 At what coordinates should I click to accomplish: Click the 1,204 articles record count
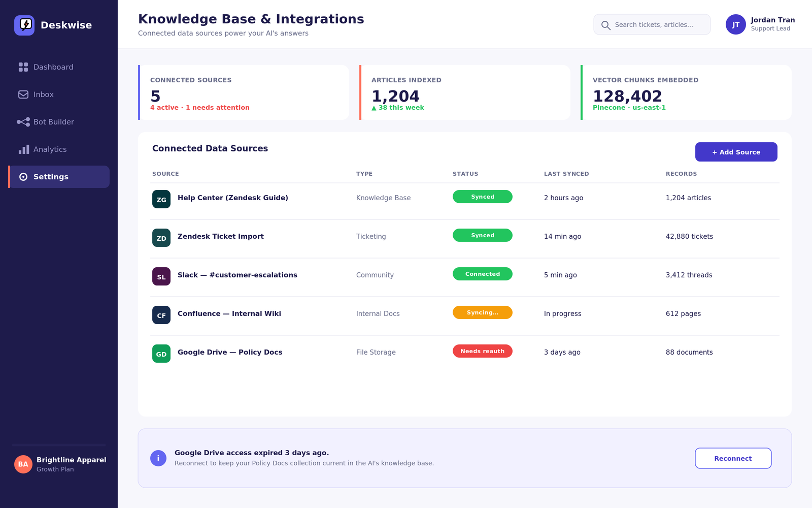coord(688,198)
